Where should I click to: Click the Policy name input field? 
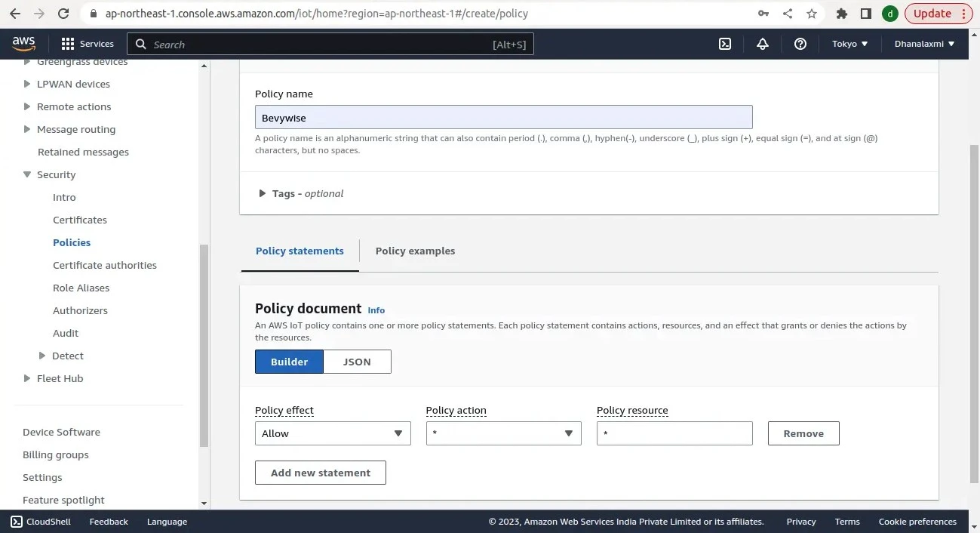(503, 117)
